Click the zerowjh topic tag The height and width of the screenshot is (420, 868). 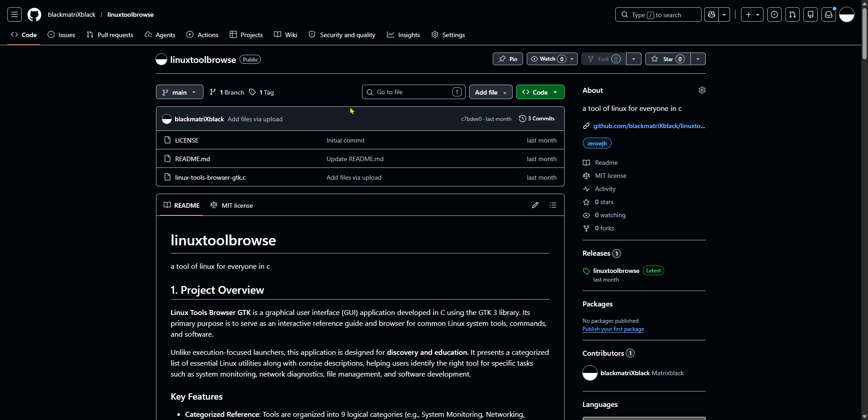point(597,143)
